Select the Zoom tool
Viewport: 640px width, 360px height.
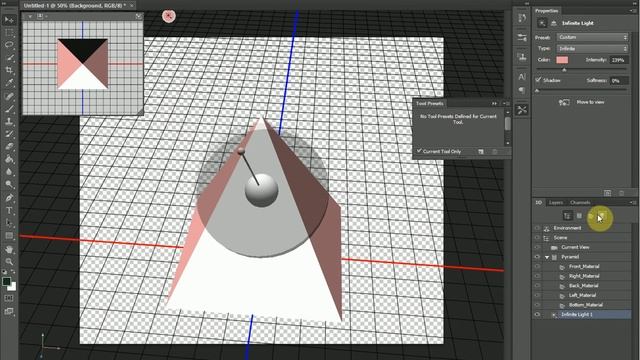point(9,262)
